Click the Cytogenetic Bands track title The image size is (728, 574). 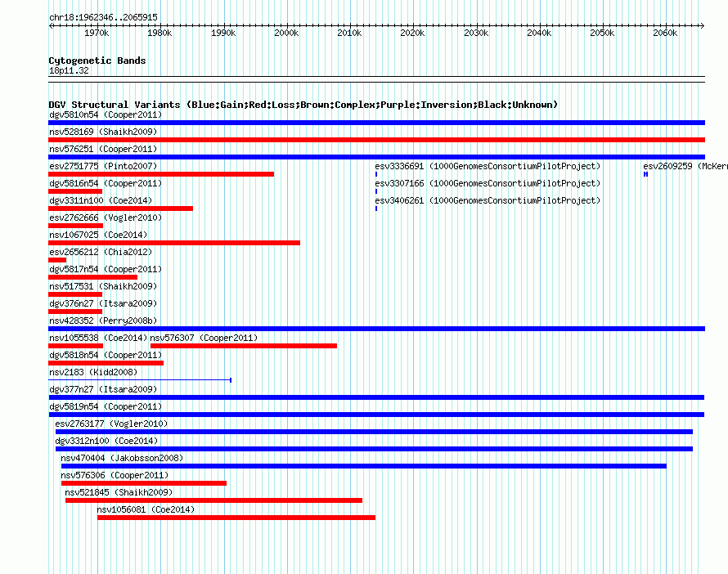pos(97,61)
